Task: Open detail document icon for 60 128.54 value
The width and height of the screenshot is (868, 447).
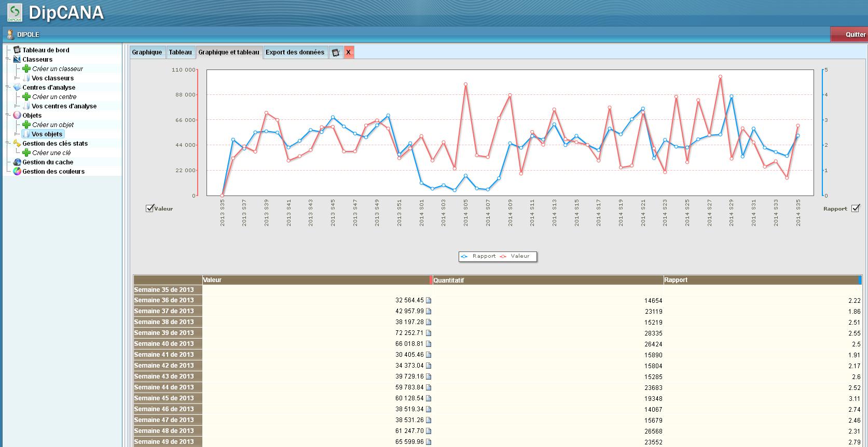Action: (x=429, y=398)
